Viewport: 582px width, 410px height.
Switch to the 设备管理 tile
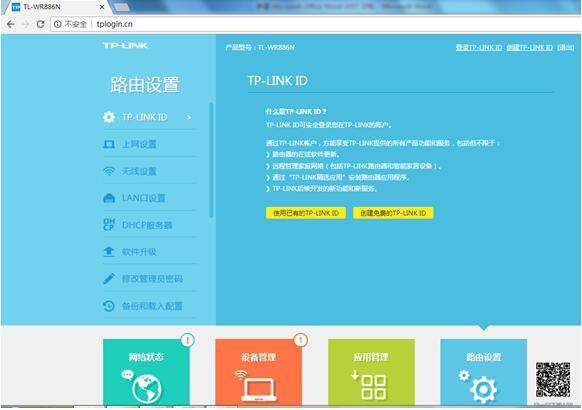coord(259,372)
